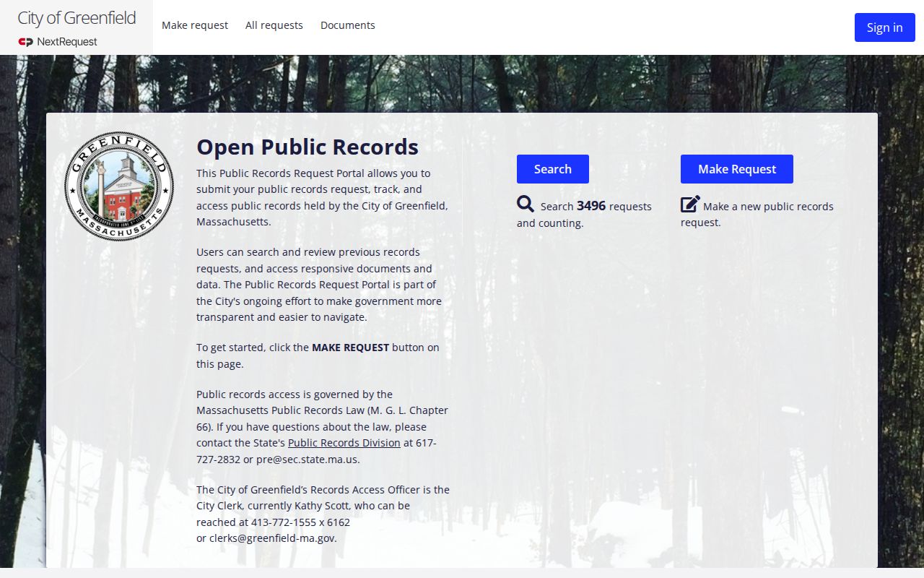The height and width of the screenshot is (578, 924).
Task: Click the Sign in button
Action: coord(885,27)
